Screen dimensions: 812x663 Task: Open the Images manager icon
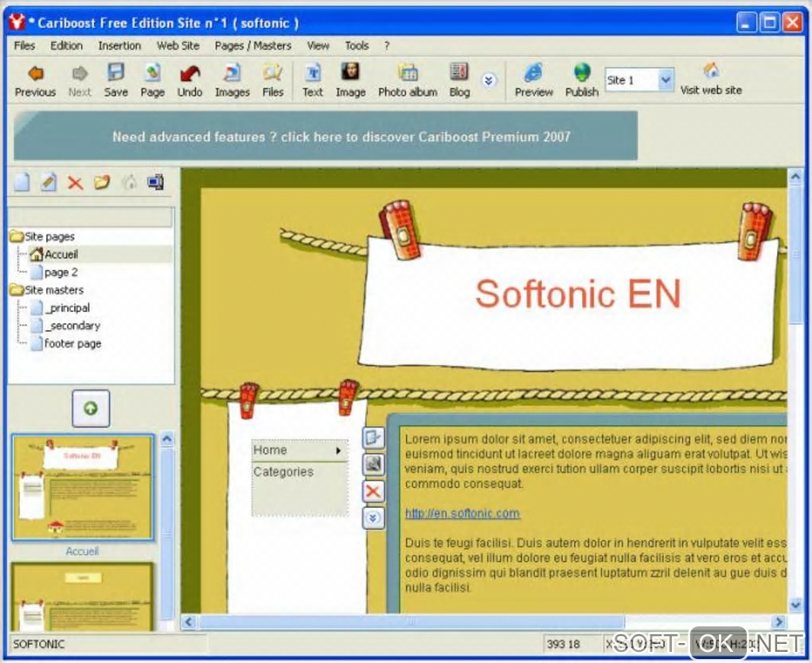[x=232, y=73]
